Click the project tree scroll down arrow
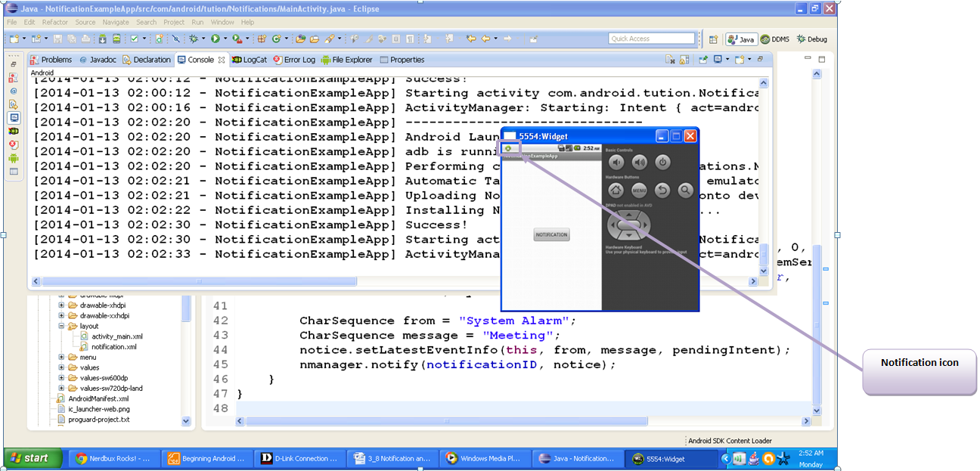The height and width of the screenshot is (471, 980). [x=186, y=421]
